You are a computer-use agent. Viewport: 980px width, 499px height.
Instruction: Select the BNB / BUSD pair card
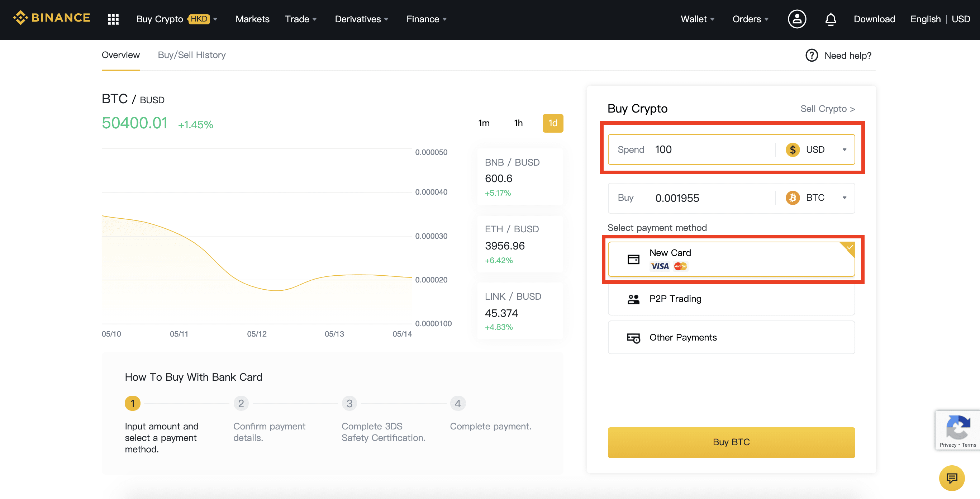pyautogui.click(x=519, y=177)
